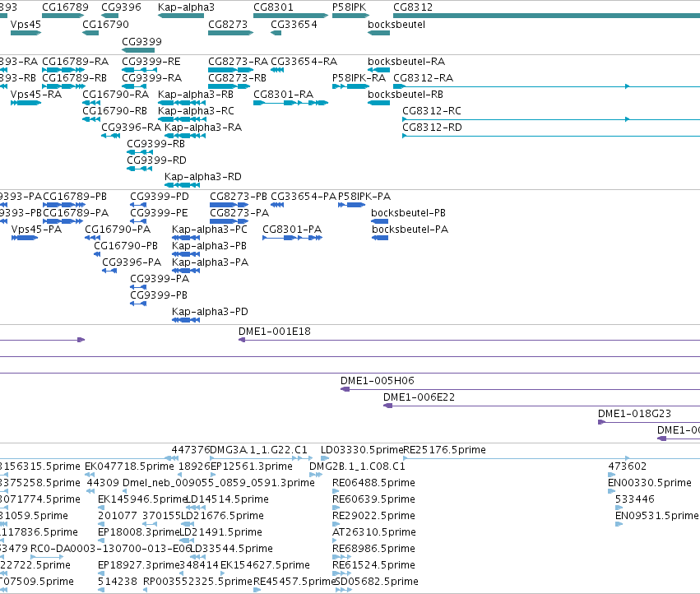Select EST 514238
Screen dimensions: 700x594
pos(101,590)
